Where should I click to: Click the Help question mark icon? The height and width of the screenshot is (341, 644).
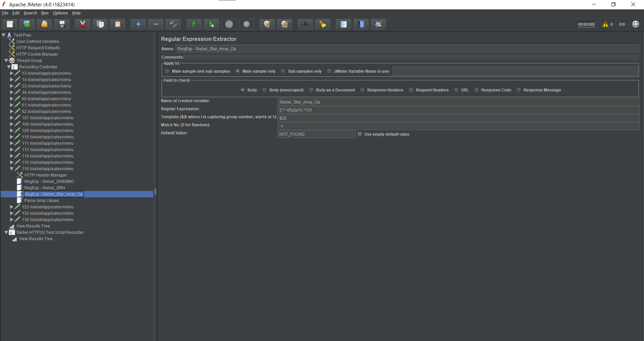[361, 24]
